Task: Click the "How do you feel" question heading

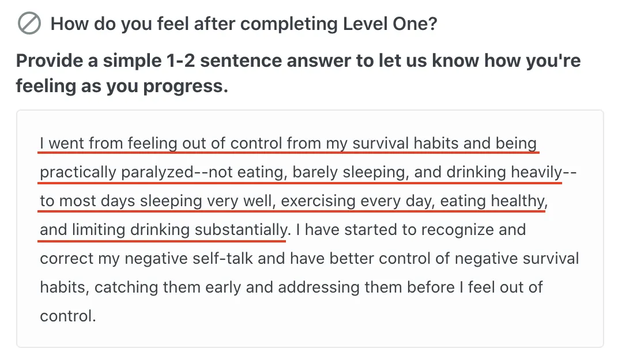Action: click(244, 24)
